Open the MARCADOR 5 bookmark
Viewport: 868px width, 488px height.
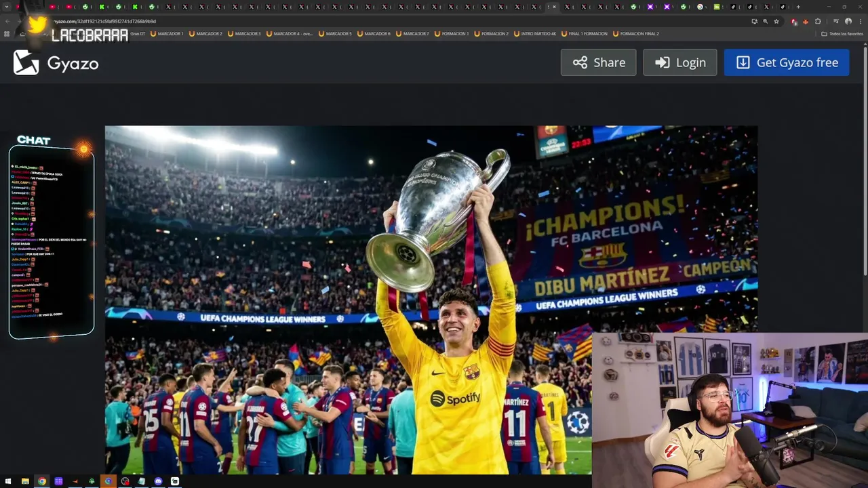coord(335,33)
